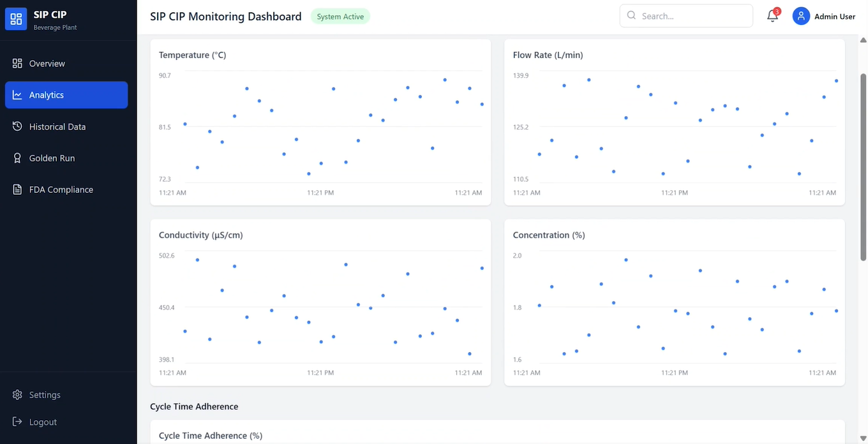Click the Settings gear icon

coord(17,394)
